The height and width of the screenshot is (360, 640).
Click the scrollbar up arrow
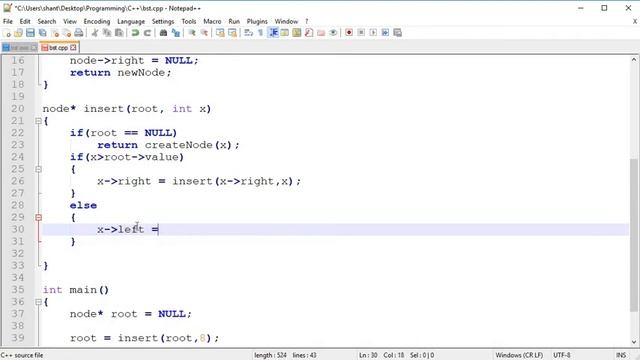click(x=634, y=60)
